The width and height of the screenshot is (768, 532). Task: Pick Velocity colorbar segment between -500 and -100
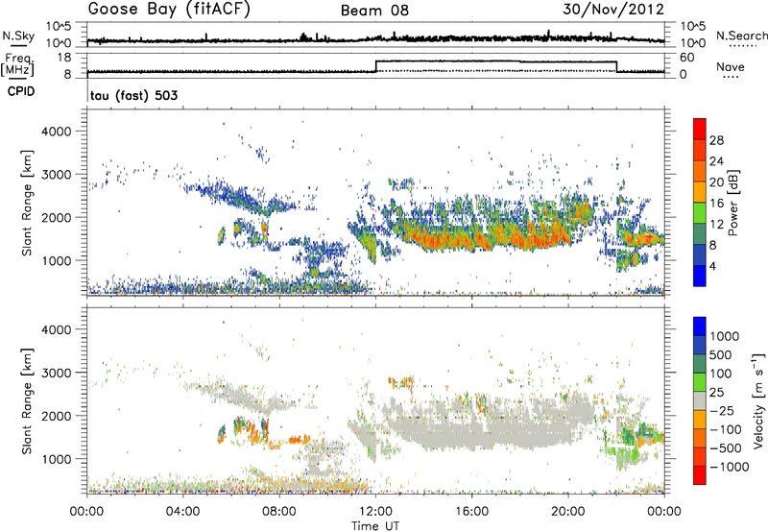(700, 439)
